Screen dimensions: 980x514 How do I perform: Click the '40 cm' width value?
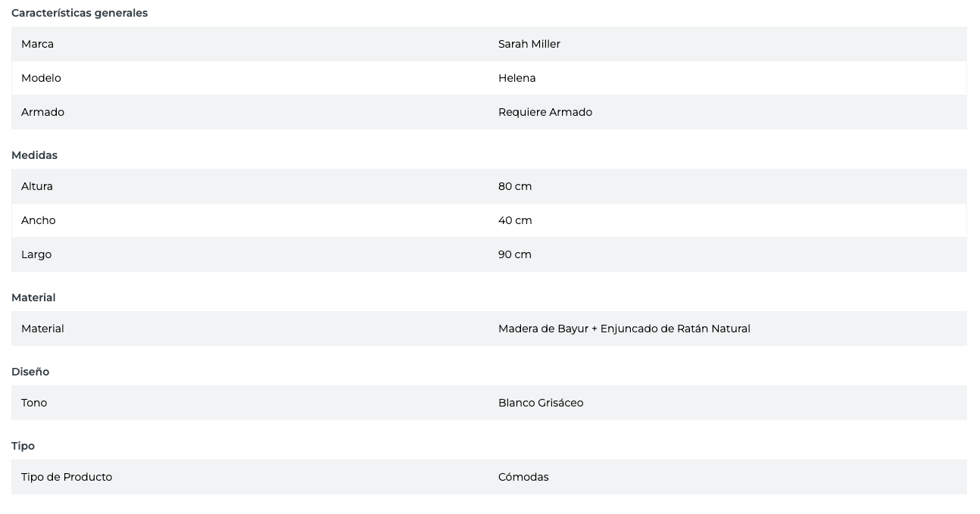tap(515, 220)
